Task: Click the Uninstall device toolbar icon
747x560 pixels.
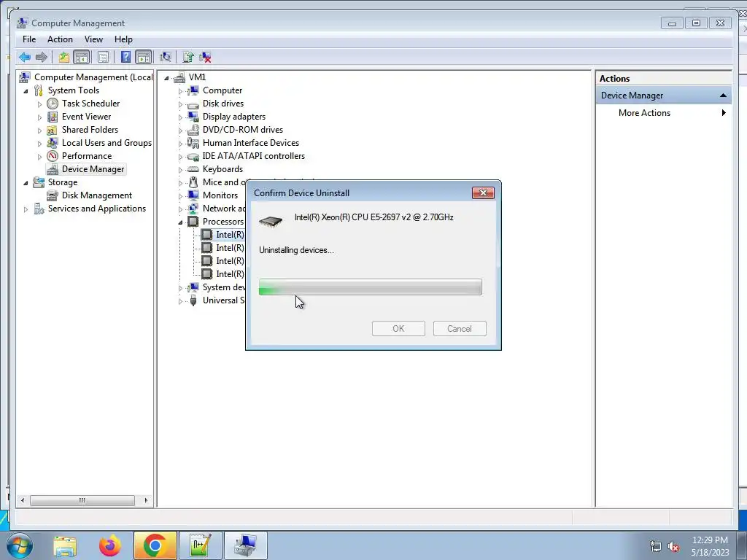Action: [205, 57]
